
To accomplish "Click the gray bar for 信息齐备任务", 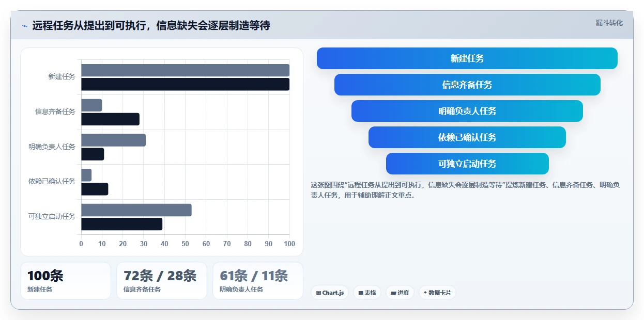I will pos(91,105).
